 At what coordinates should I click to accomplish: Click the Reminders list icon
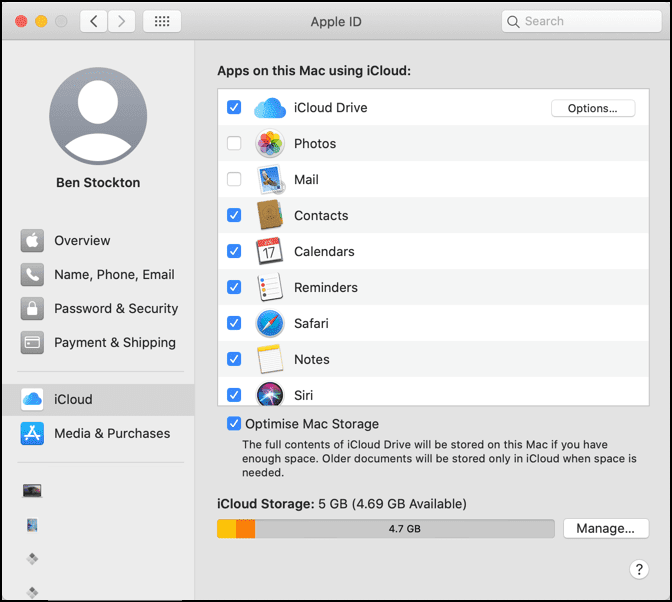pos(270,287)
